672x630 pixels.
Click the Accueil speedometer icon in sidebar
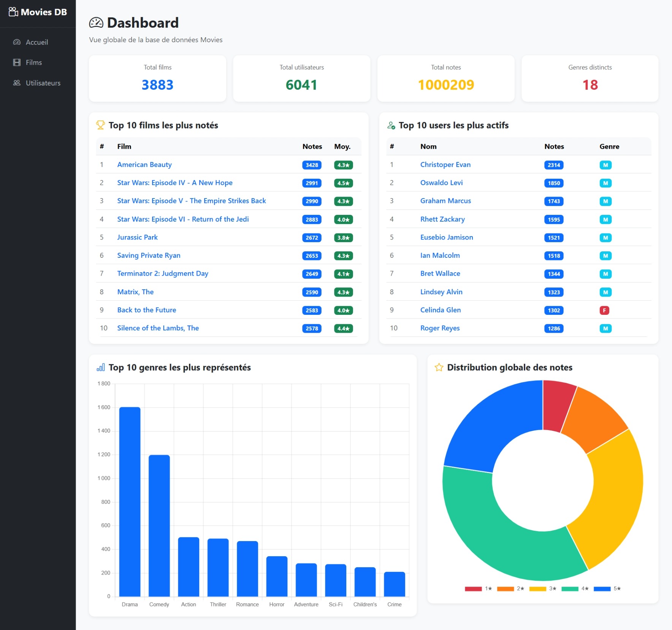coord(17,42)
